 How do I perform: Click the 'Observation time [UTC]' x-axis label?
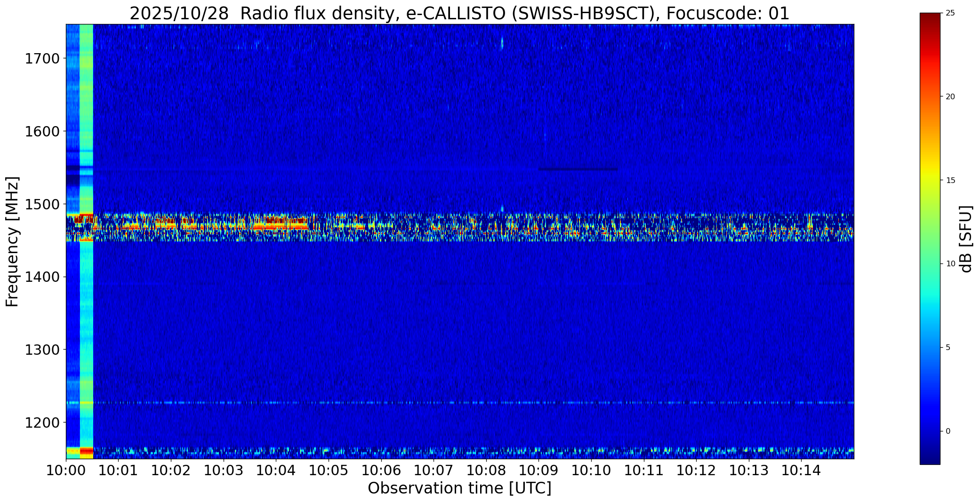(x=459, y=488)
